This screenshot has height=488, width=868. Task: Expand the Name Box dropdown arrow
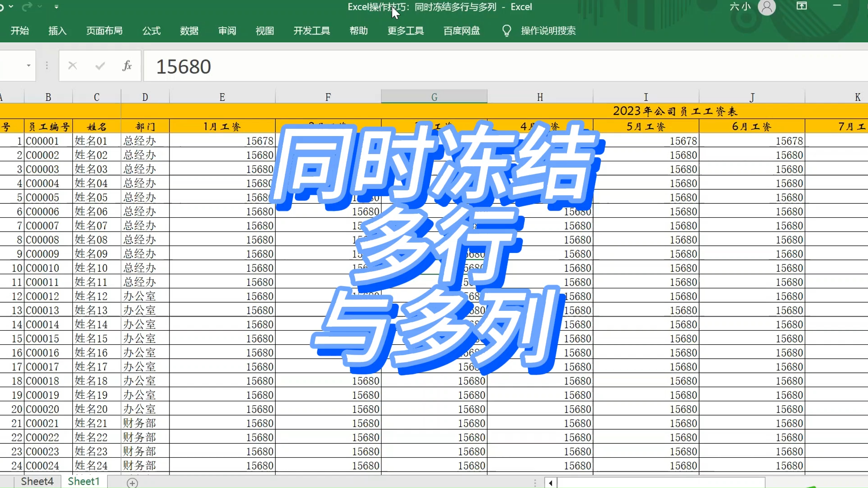pyautogui.click(x=28, y=66)
